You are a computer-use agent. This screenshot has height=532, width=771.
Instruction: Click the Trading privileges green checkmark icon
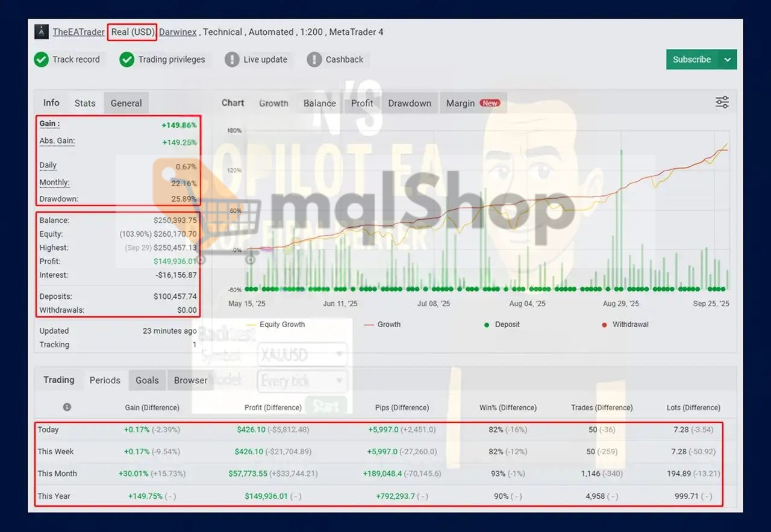[126, 60]
